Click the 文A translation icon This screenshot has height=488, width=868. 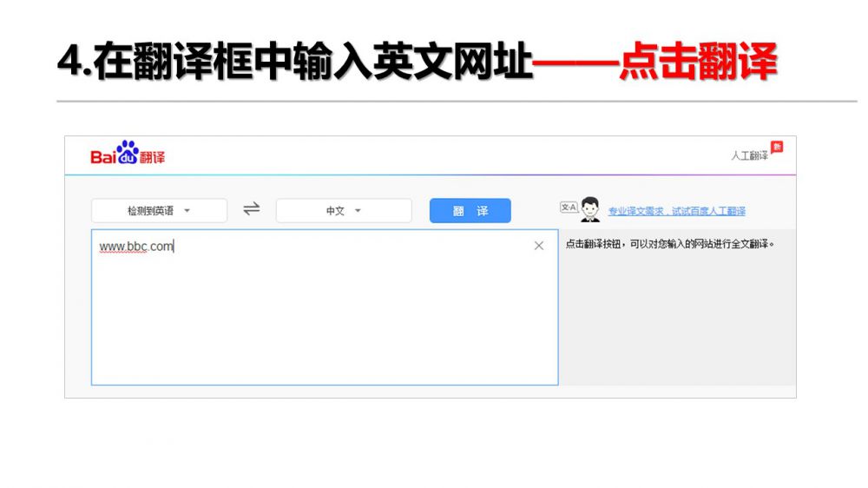(x=569, y=208)
